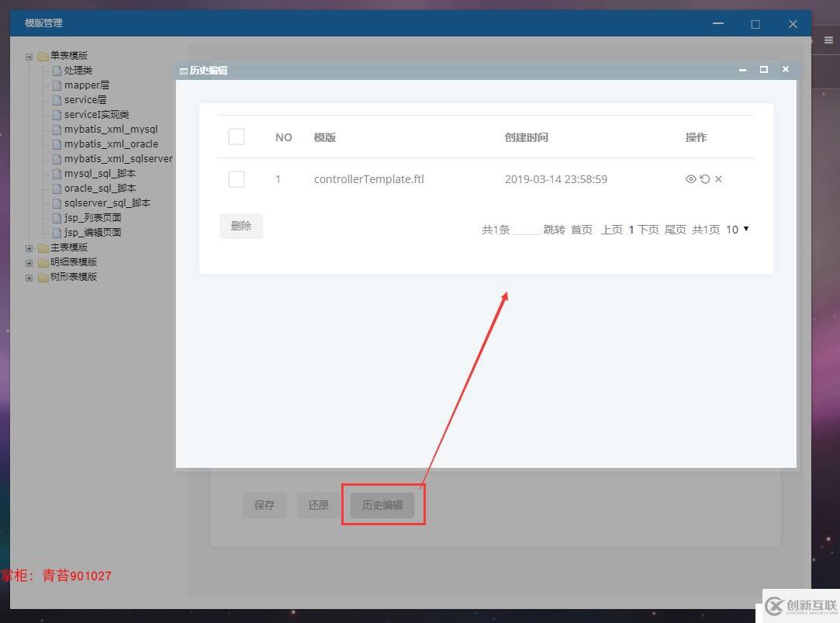Select 处理类 in the template tree
Viewport: 840px width, 623px height.
pos(78,70)
